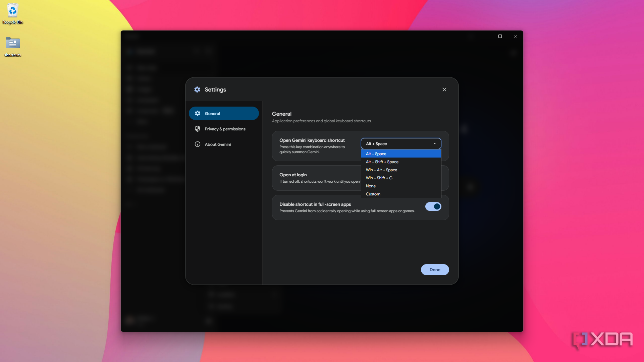This screenshot has height=362, width=644.
Task: Select the General settings tab
Action: [224, 113]
